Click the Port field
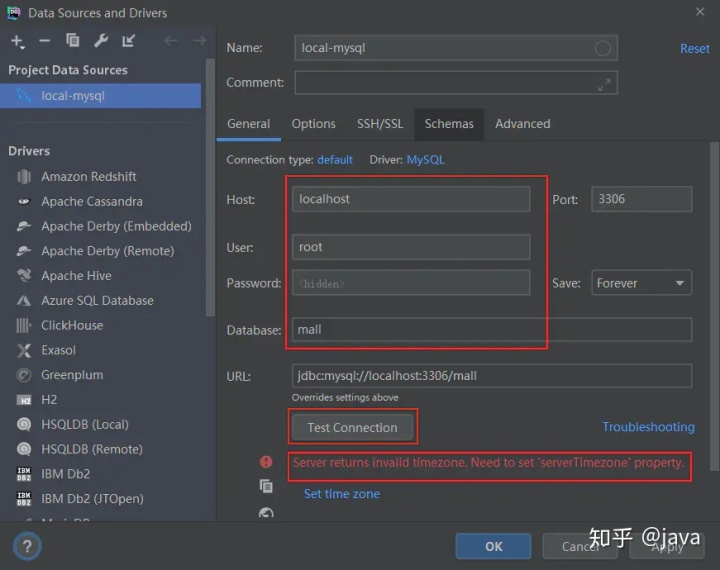Image resolution: width=720 pixels, height=570 pixels. (641, 199)
